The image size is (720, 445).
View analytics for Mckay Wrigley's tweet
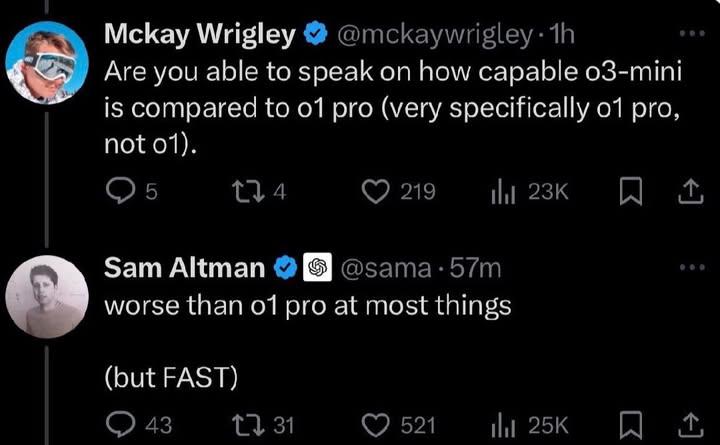(x=502, y=192)
